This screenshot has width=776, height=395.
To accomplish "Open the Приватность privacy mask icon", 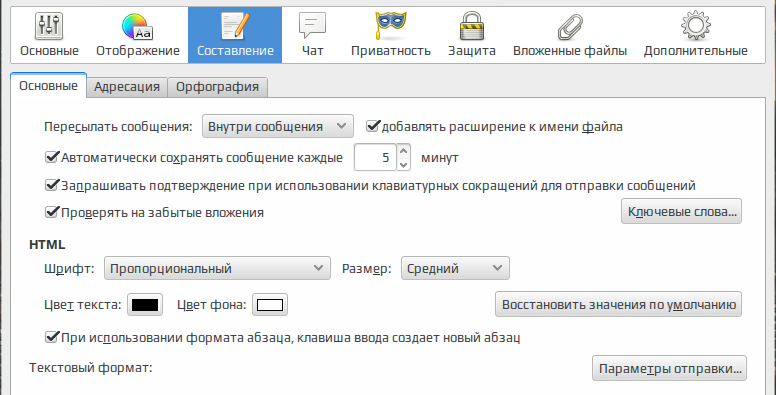I will click(390, 26).
